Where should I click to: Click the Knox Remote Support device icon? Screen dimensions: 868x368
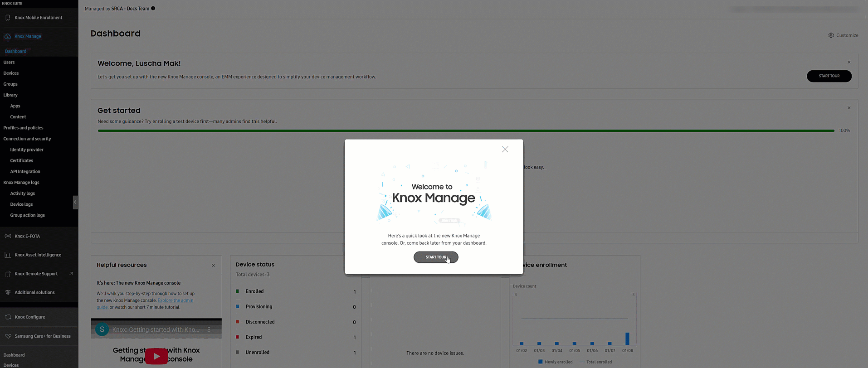tap(8, 274)
